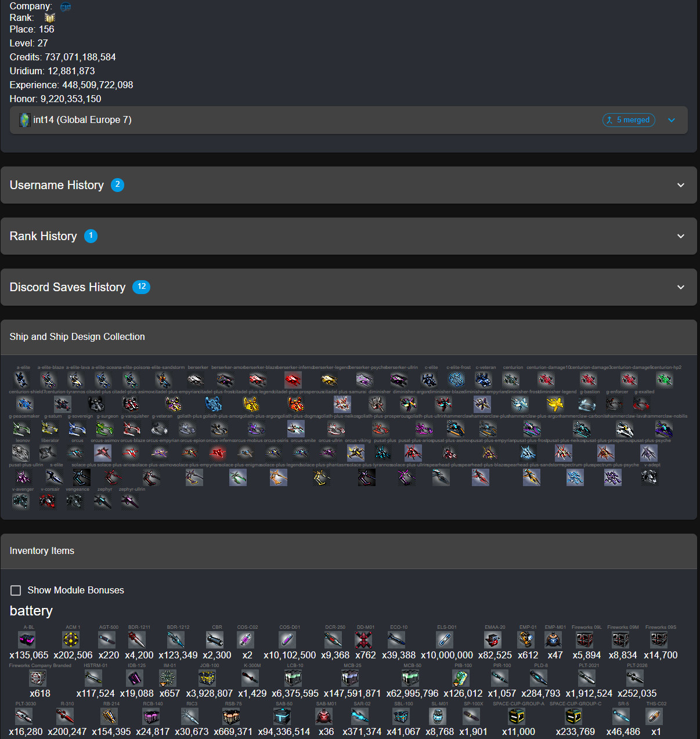The image size is (700, 739).
Task: Expand the Discord Saves History section
Action: click(348, 287)
